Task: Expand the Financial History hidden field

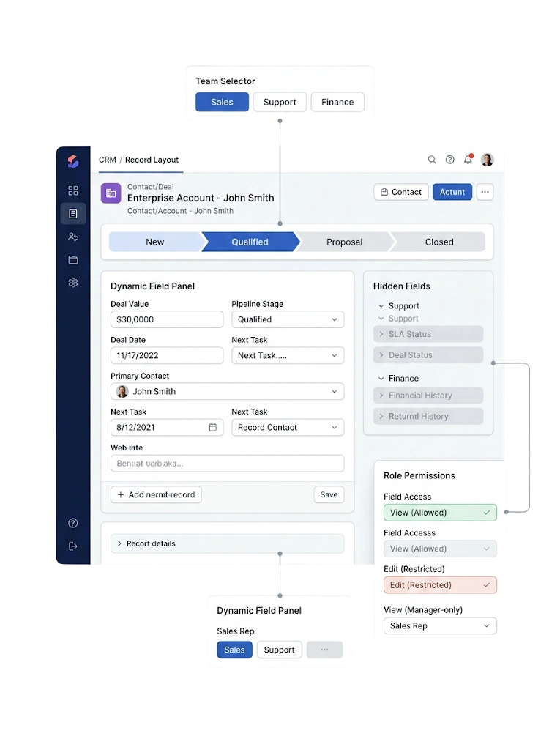Action: 428,395
